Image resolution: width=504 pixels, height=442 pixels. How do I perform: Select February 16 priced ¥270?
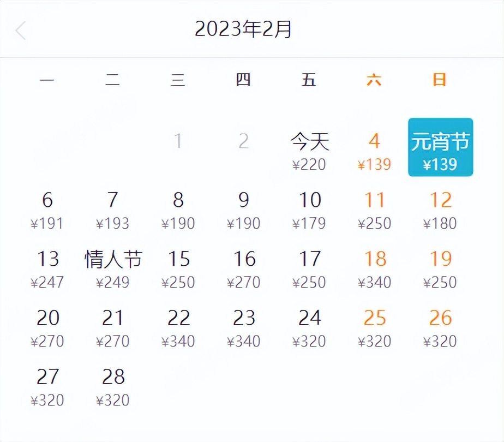244,267
